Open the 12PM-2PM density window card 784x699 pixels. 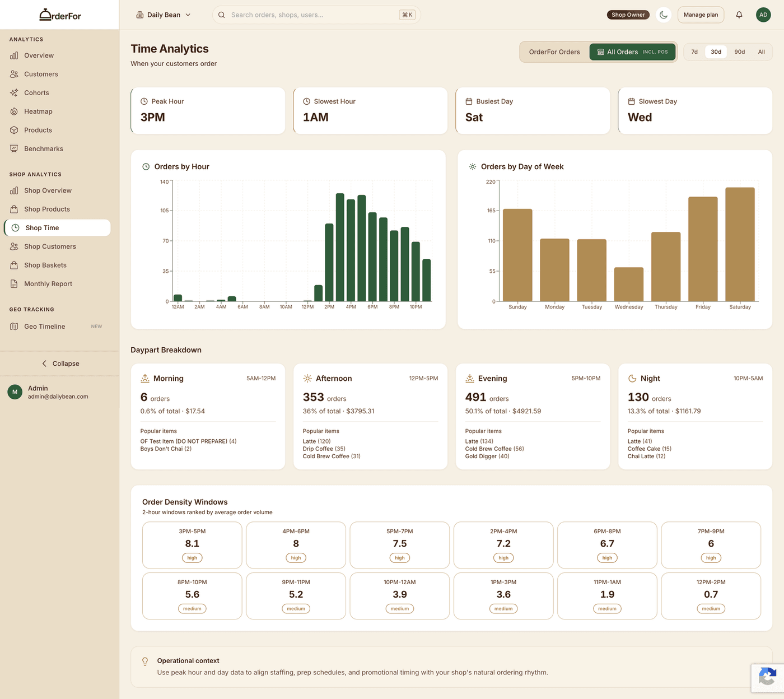coord(711,596)
